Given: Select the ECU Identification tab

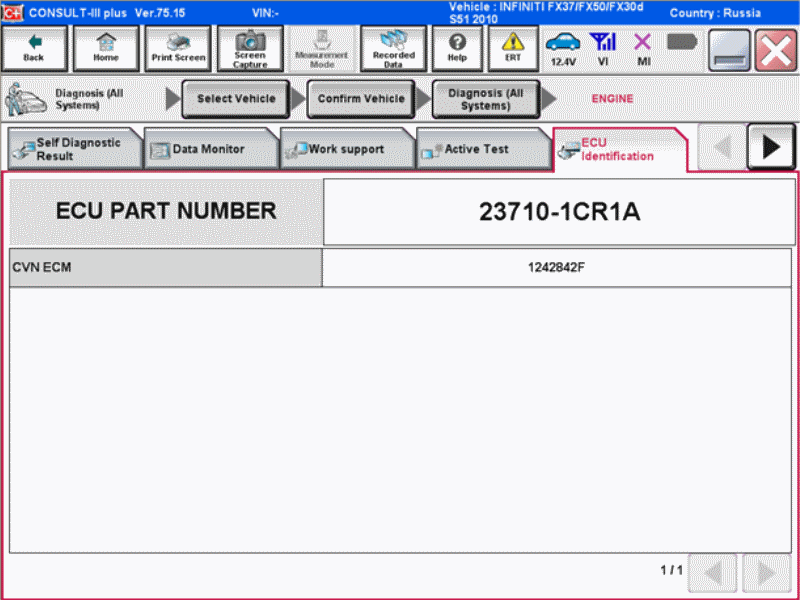Looking at the screenshot, I should 620,149.
